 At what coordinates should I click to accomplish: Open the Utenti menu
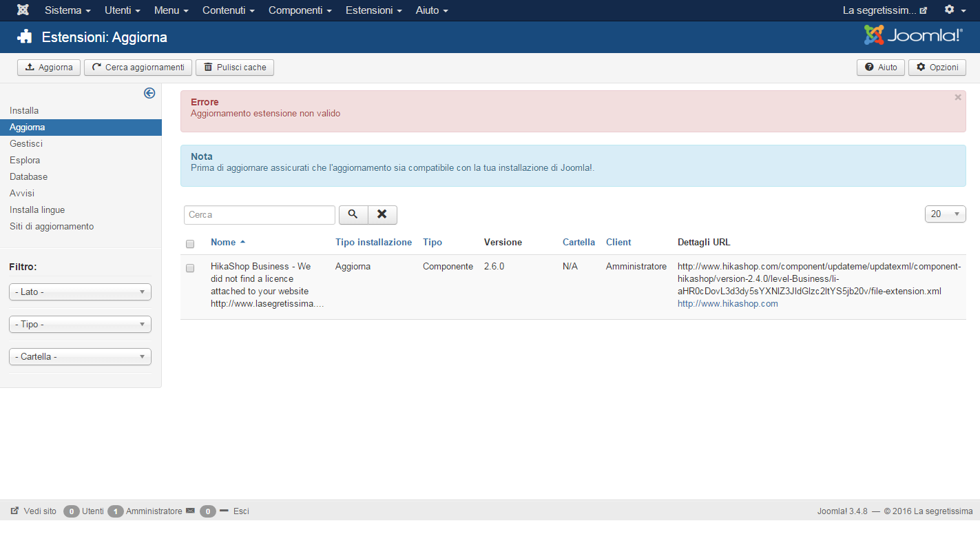(123, 10)
